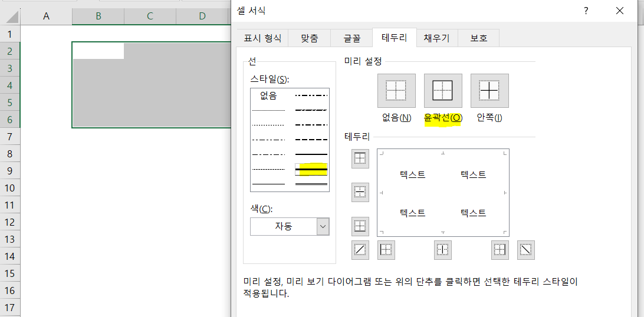Apply the 없음 (no border) preset

tap(396, 90)
